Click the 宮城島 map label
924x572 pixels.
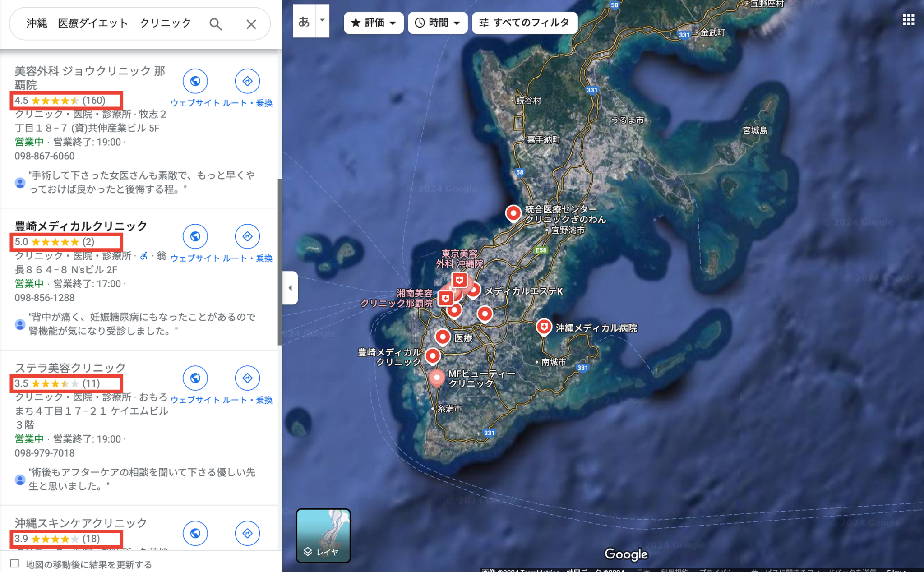pyautogui.click(x=755, y=130)
